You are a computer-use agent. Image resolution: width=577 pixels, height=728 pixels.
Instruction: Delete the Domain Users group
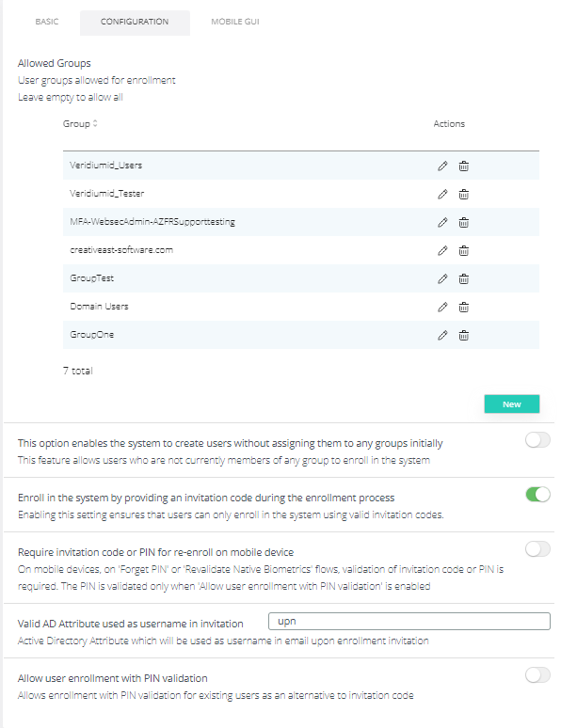[464, 308]
